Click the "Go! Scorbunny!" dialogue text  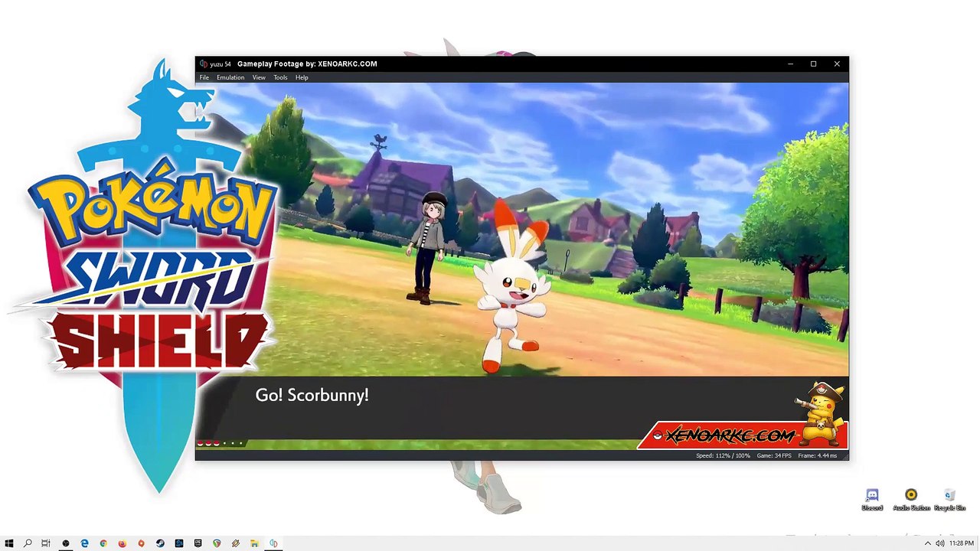(x=312, y=395)
